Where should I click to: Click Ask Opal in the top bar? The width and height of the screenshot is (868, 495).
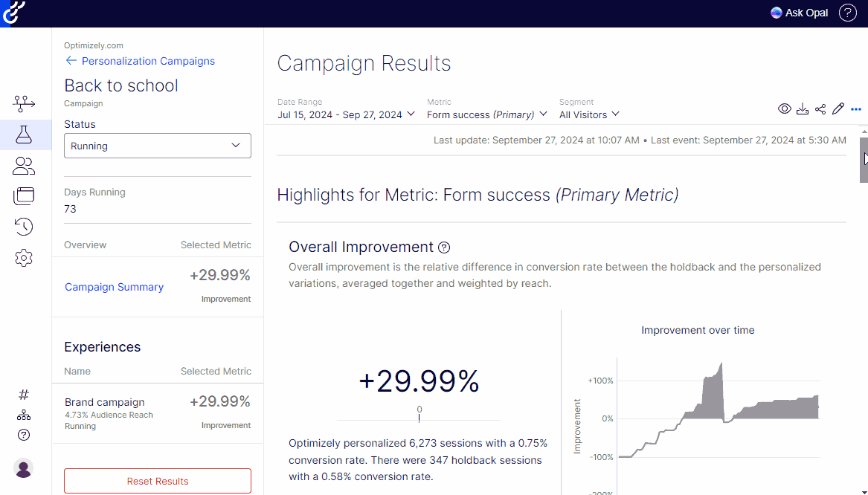point(800,13)
